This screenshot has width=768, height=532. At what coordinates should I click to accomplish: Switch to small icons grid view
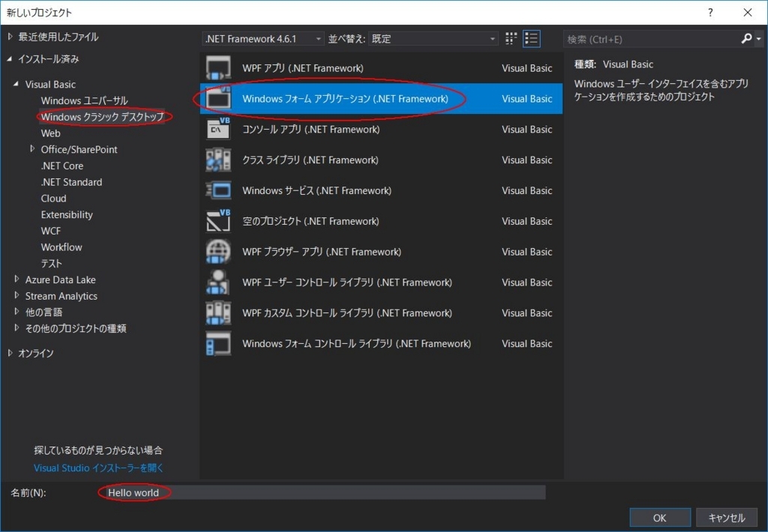511,39
